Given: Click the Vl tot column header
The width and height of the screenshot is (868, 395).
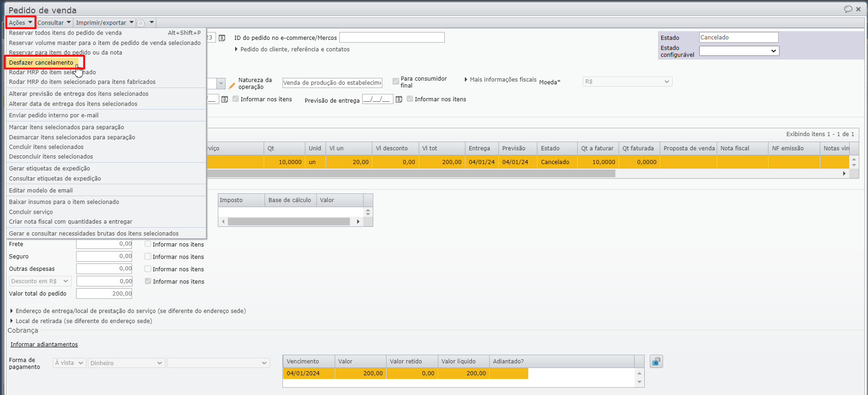Looking at the screenshot, I should pos(442,148).
